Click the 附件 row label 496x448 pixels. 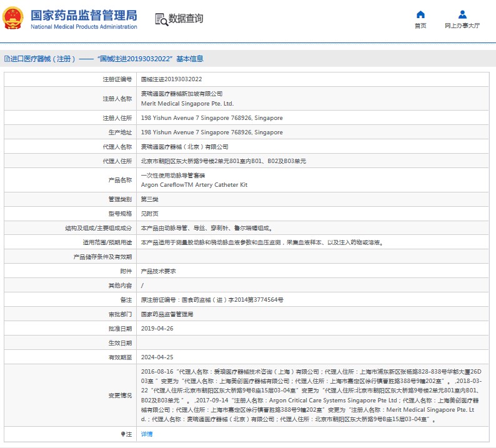[126, 271]
